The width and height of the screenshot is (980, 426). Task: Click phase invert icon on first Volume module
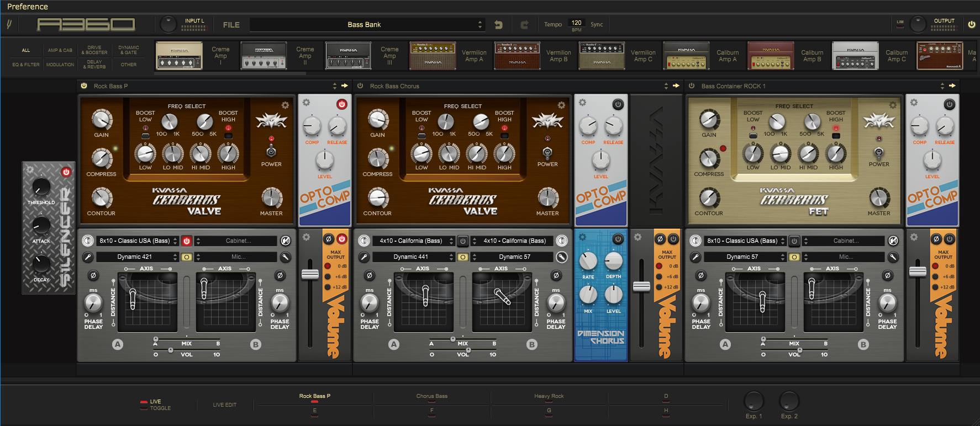(328, 239)
